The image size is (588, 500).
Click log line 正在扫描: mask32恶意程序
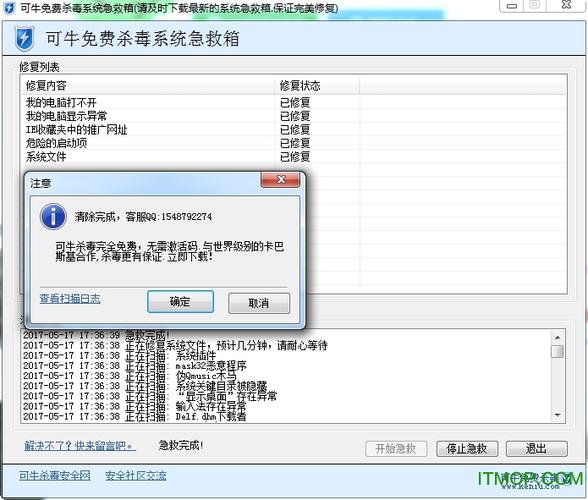point(135,365)
